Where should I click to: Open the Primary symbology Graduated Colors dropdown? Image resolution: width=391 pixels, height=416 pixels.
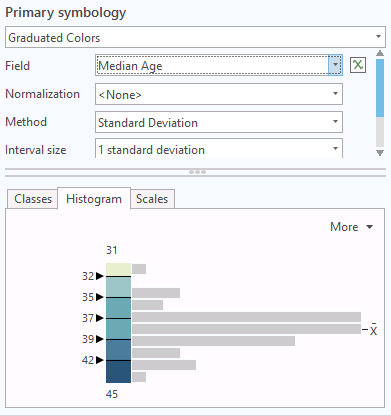195,37
